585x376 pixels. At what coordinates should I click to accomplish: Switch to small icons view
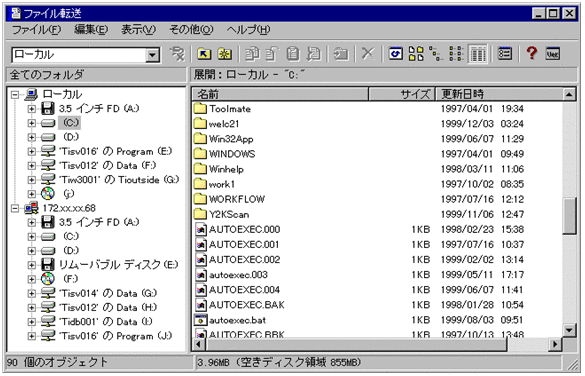point(436,54)
